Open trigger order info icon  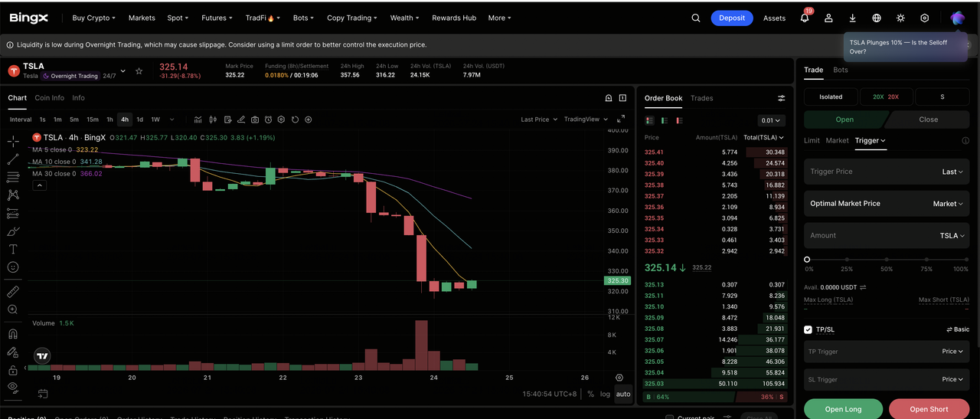coord(965,141)
